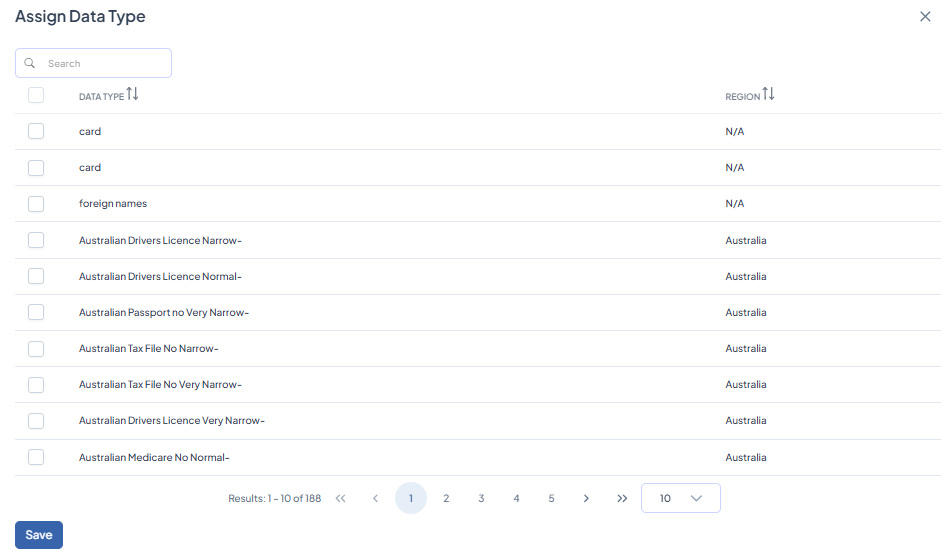Screen dimensions: 949x560
Task: Switch to page 3 of results
Action: point(481,498)
